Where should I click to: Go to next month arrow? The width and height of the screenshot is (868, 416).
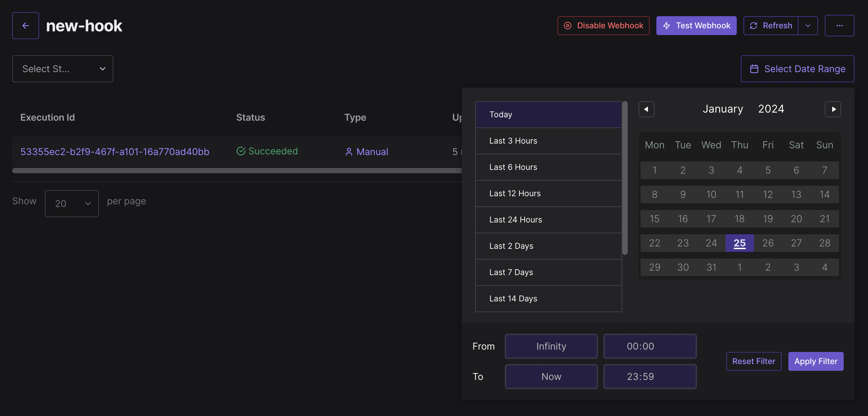pos(833,109)
